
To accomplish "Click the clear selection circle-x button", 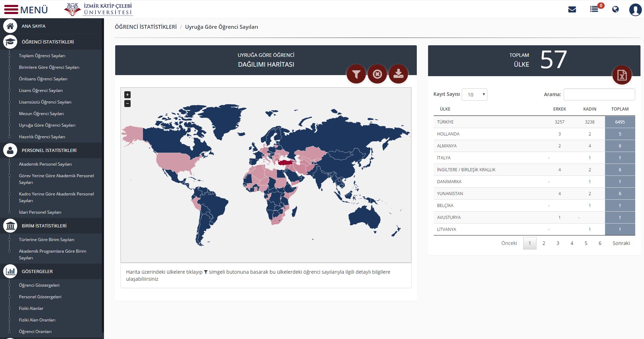I will (377, 74).
